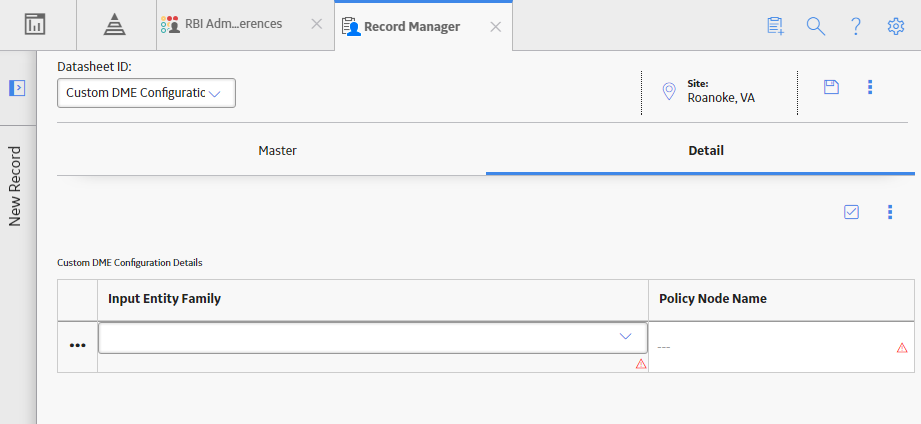Click the Policy Node Name cell
The height and width of the screenshot is (424, 921).
(x=781, y=347)
